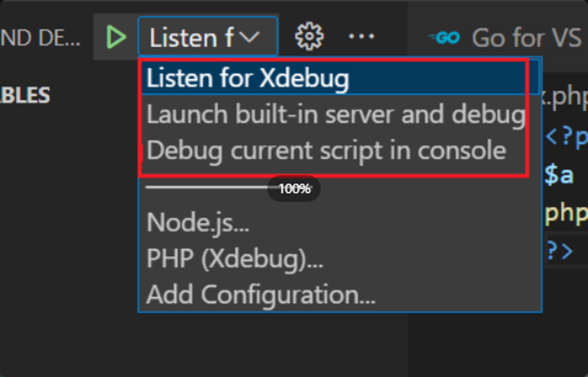
Task: Click the closing ?> tag line
Action: point(560,251)
